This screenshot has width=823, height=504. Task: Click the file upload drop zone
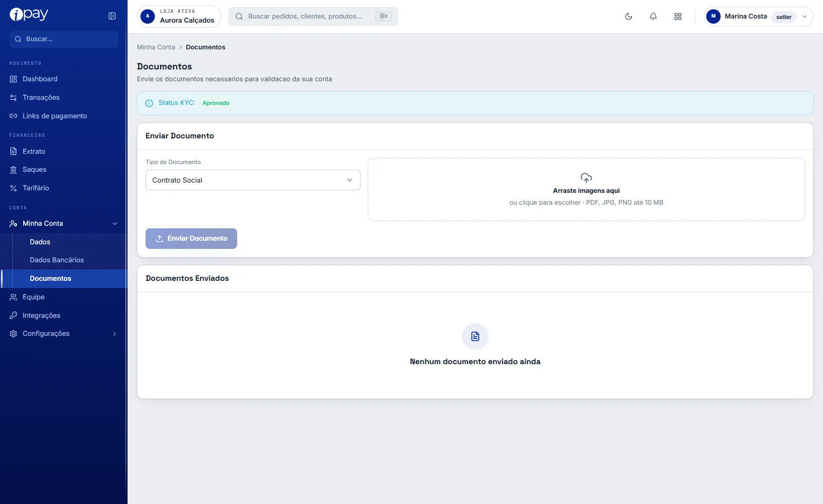tap(586, 190)
